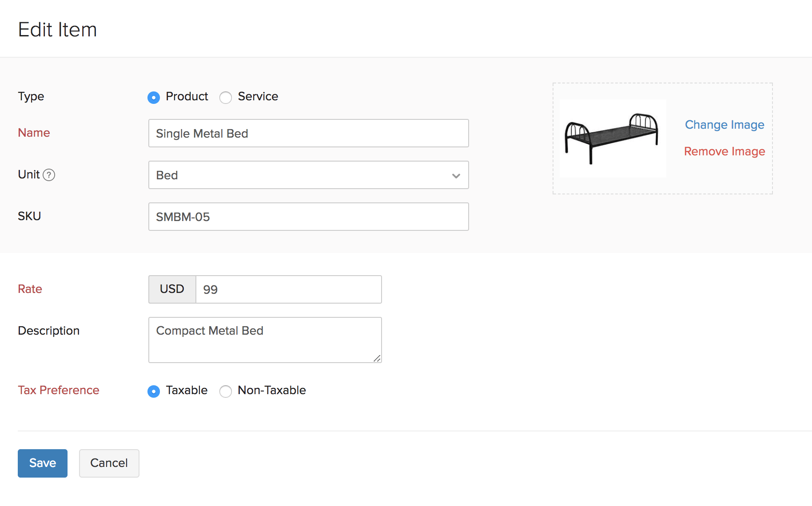Image resolution: width=812 pixels, height=506 pixels.
Task: Click the Change Image link
Action: point(724,125)
